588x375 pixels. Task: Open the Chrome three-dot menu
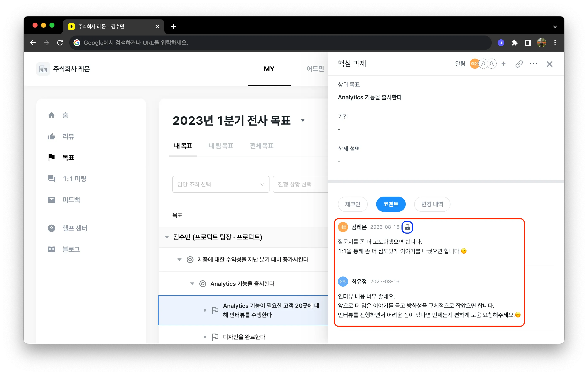(555, 43)
